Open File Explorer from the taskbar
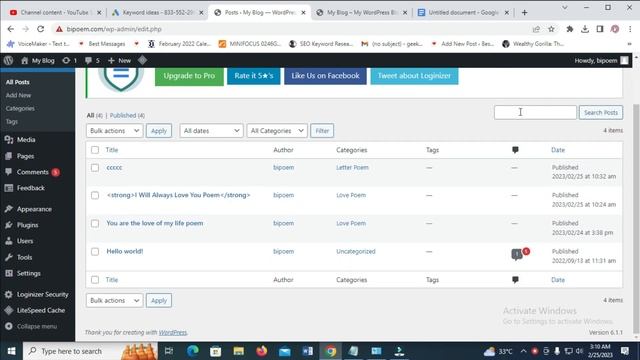Viewport: 640px width, 360px height. tap(239, 351)
